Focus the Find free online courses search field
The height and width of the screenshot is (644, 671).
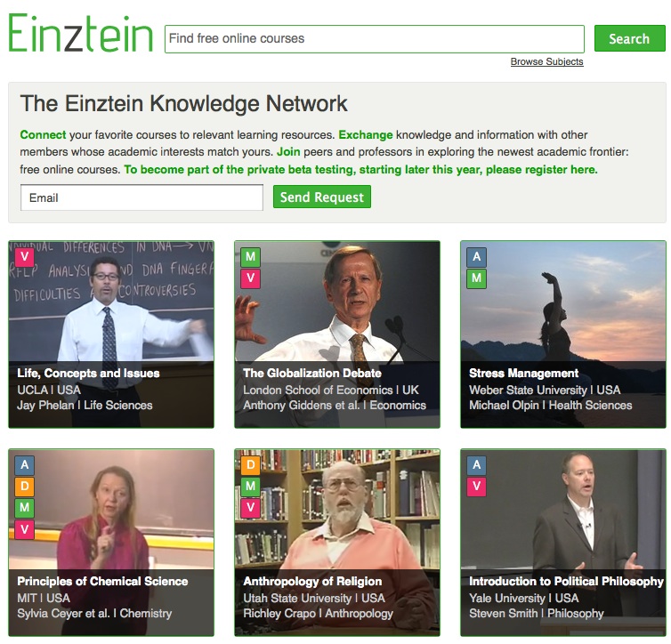point(375,39)
